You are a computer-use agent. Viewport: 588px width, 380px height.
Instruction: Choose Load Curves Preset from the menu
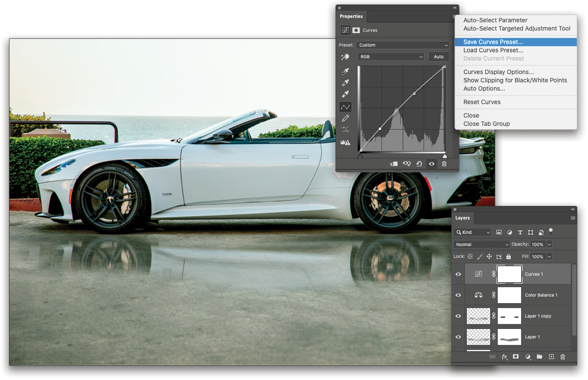[493, 50]
